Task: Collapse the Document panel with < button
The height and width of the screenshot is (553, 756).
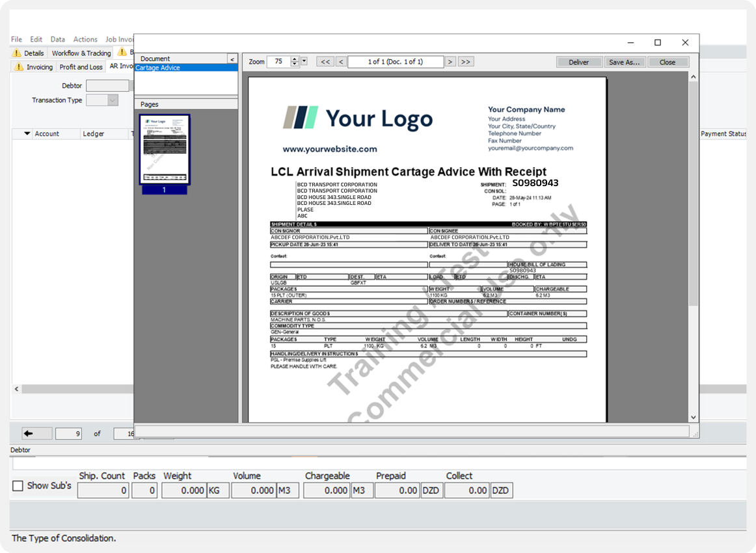Action: [x=232, y=59]
